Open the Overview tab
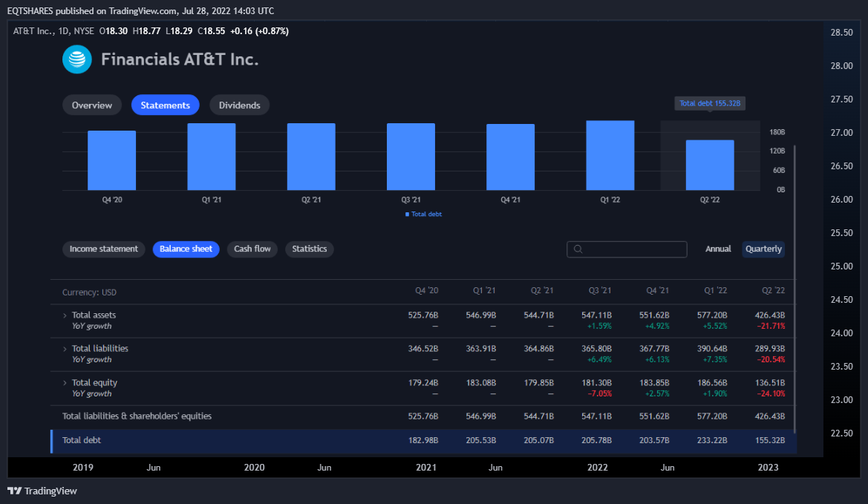This screenshot has height=504, width=868. pyautogui.click(x=92, y=105)
